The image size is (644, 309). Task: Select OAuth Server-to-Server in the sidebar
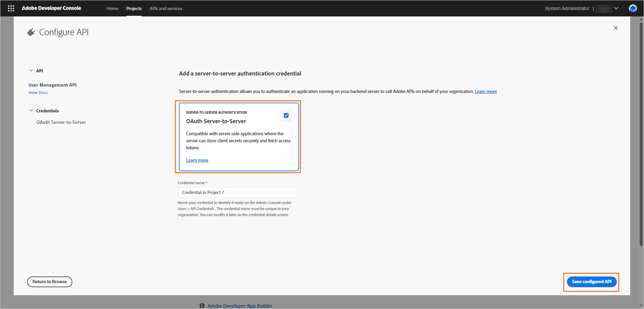coord(61,122)
